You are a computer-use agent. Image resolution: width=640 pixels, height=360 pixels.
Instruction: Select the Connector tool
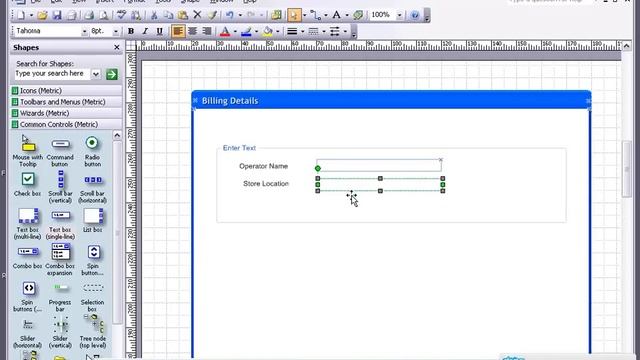316,16
